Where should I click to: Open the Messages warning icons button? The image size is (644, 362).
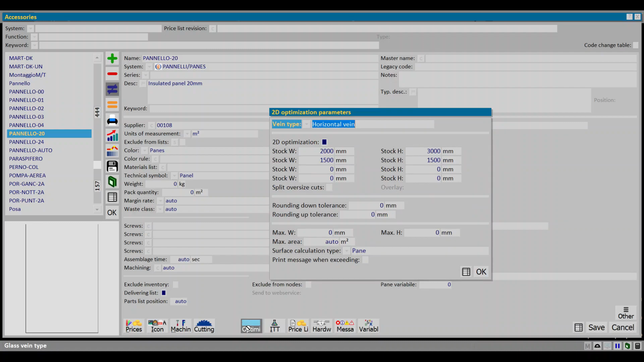pos(345,326)
